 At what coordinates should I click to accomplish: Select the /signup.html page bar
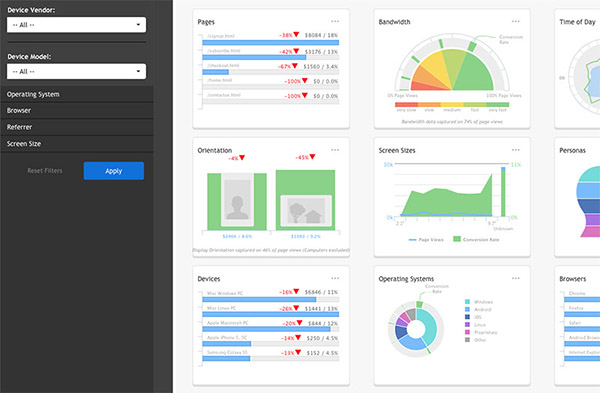point(271,42)
